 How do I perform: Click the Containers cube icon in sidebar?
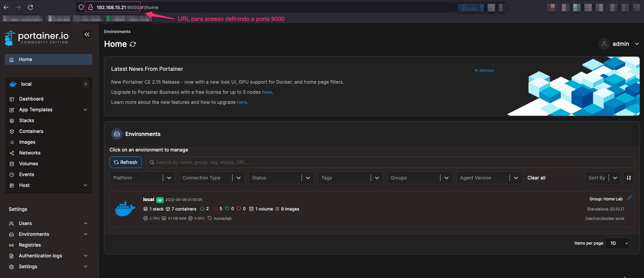coord(12,132)
